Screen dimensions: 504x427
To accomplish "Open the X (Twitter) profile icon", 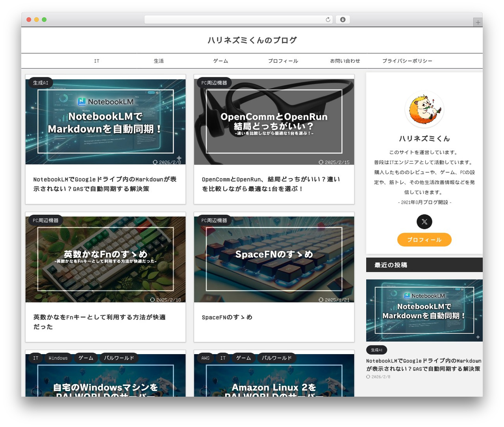I will [424, 221].
